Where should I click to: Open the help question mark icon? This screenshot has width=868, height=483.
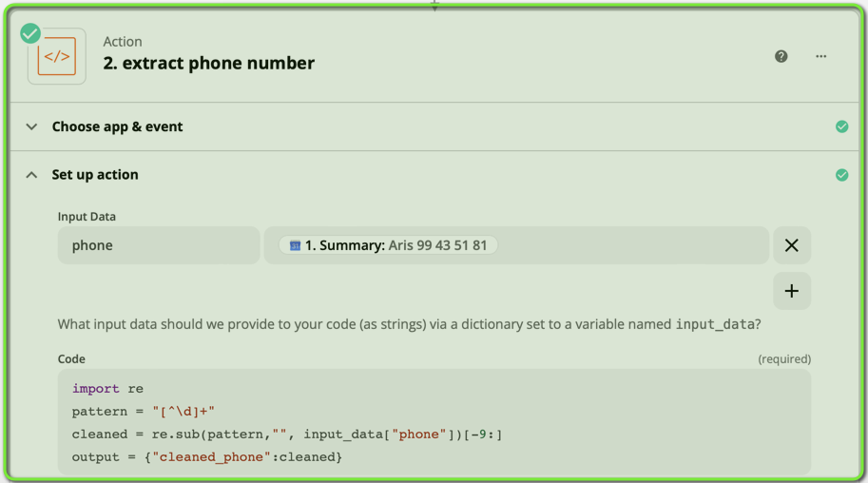(781, 56)
